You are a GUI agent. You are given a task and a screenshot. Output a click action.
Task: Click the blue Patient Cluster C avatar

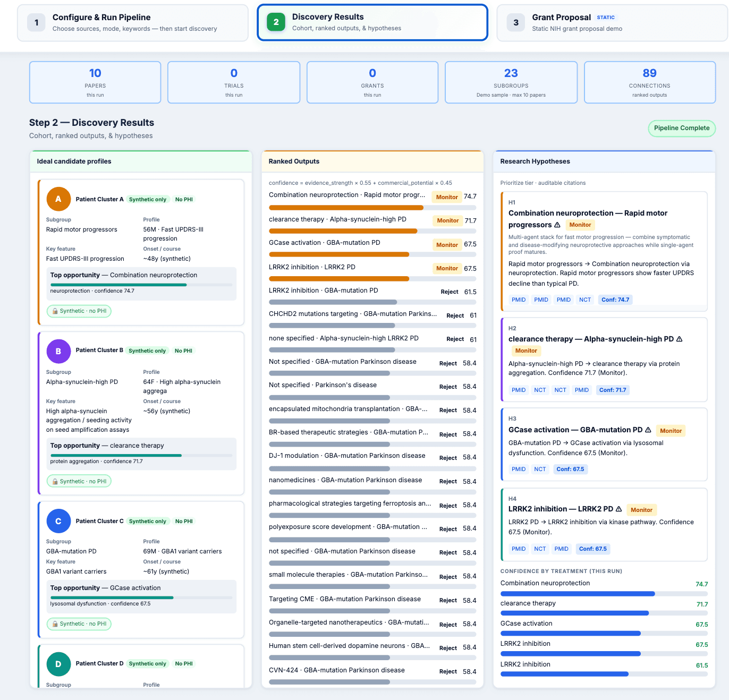point(58,522)
